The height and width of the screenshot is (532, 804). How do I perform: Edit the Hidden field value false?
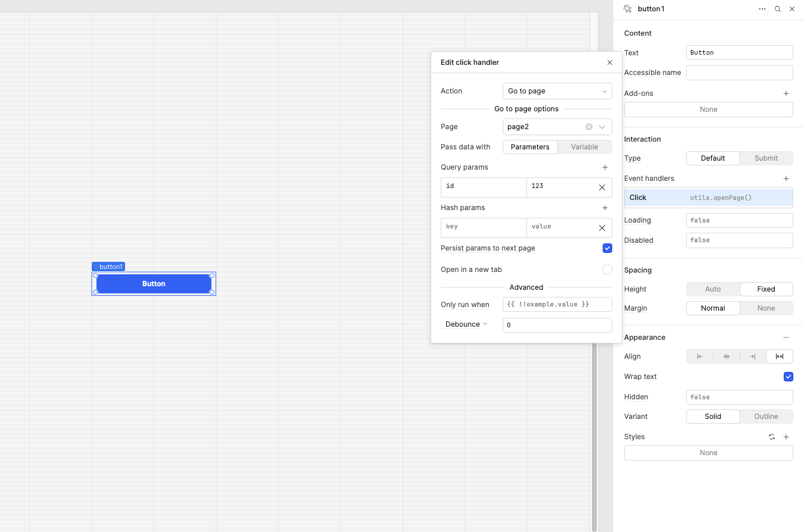pos(740,397)
